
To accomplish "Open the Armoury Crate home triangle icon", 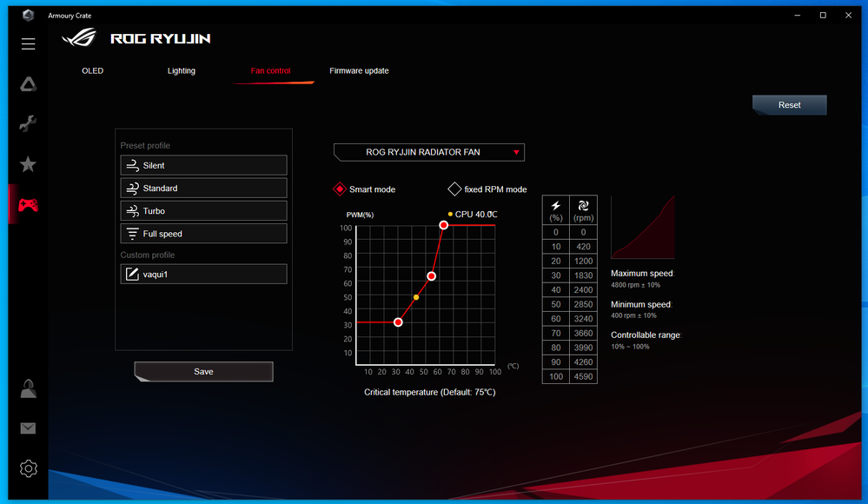I will pos(28,84).
